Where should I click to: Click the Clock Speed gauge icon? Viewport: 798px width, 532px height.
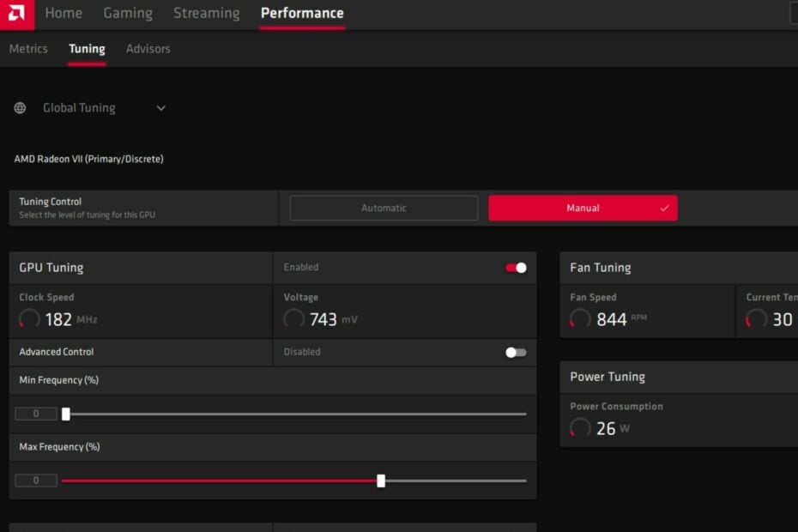coord(28,318)
